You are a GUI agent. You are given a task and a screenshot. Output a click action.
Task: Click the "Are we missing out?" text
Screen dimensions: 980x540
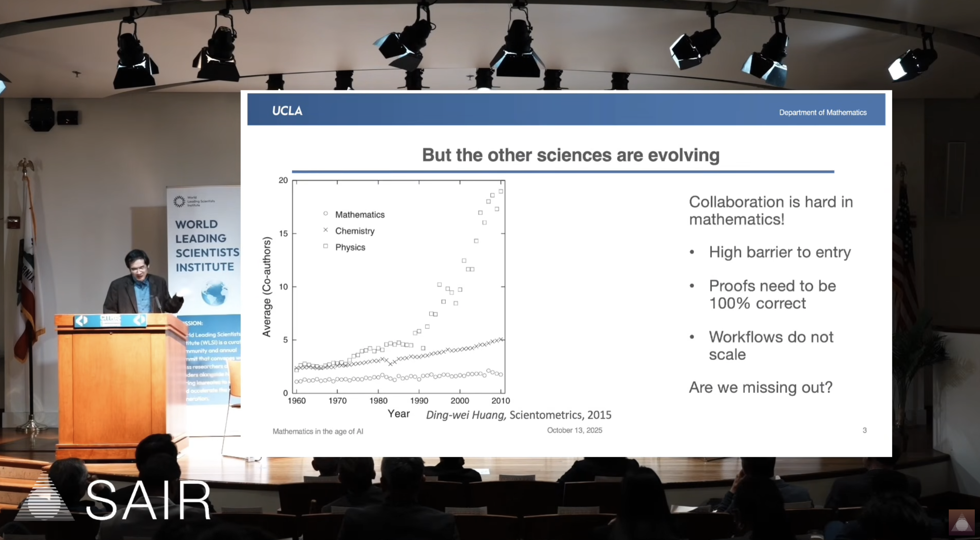click(760, 388)
